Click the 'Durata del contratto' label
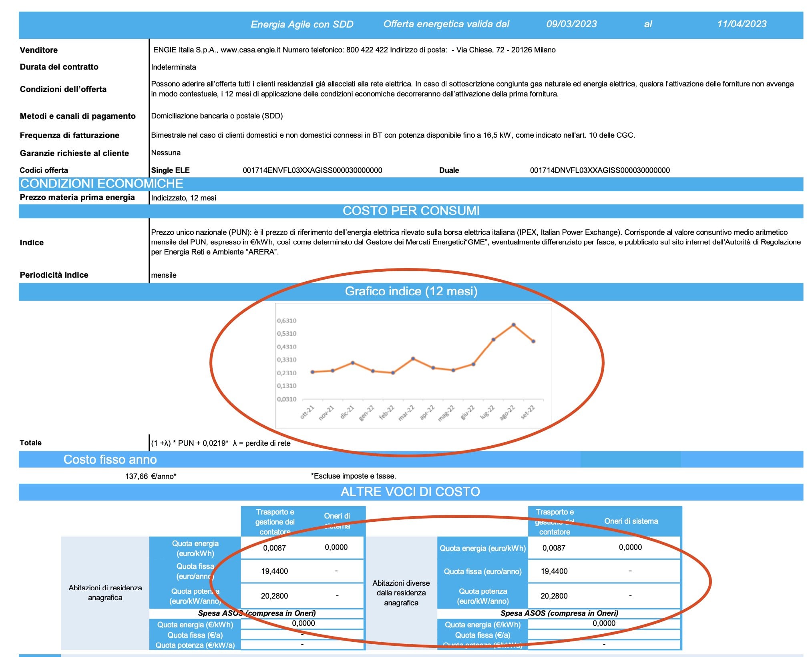Screen dimensions: 812x657 tap(59, 67)
